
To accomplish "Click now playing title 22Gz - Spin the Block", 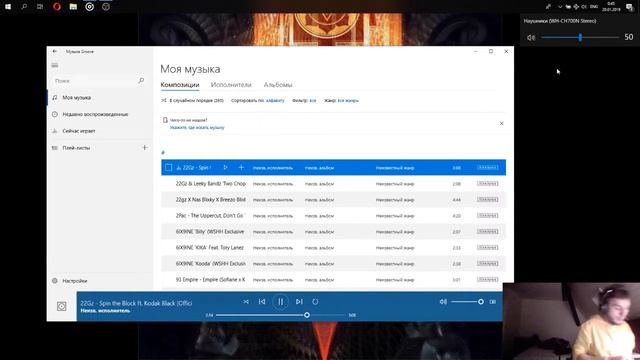I will point(136,303).
